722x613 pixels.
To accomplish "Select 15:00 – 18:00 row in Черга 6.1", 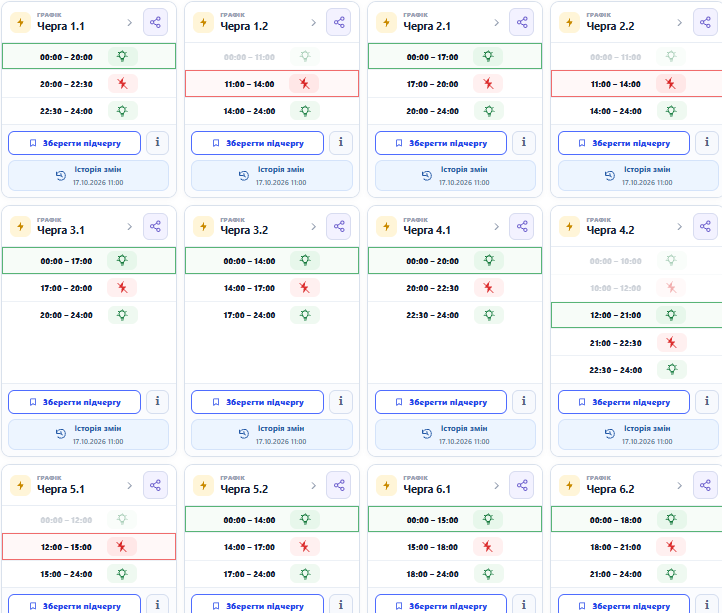I will (455, 547).
